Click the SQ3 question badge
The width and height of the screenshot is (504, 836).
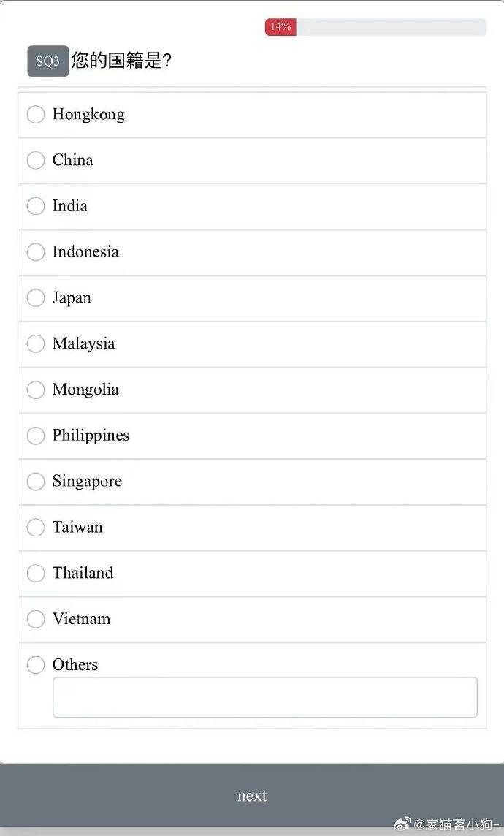[x=47, y=61]
